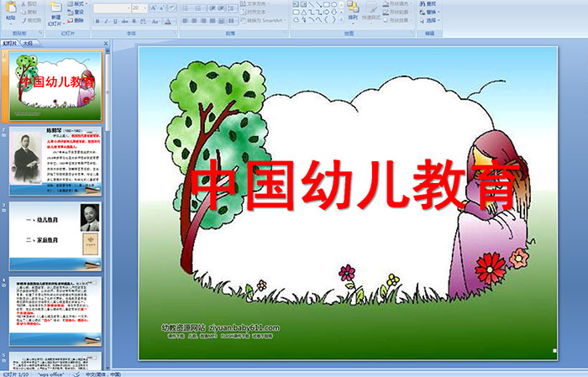The width and height of the screenshot is (588, 377).
Task: Select slide 3 thumbnail listing 幼儿教育 and 家庭教育
Action: pyautogui.click(x=55, y=236)
